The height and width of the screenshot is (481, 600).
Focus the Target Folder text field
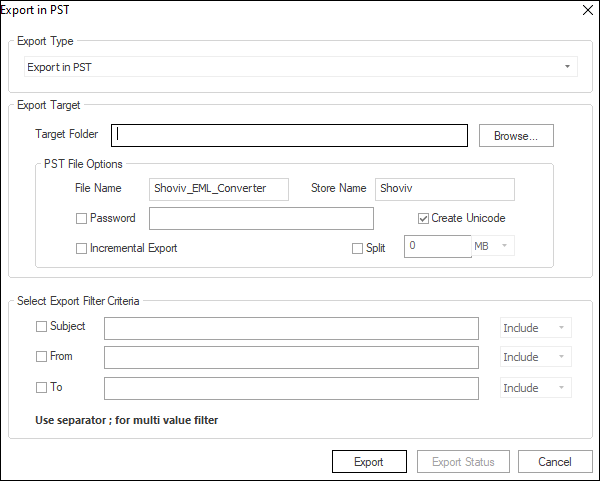click(x=289, y=135)
